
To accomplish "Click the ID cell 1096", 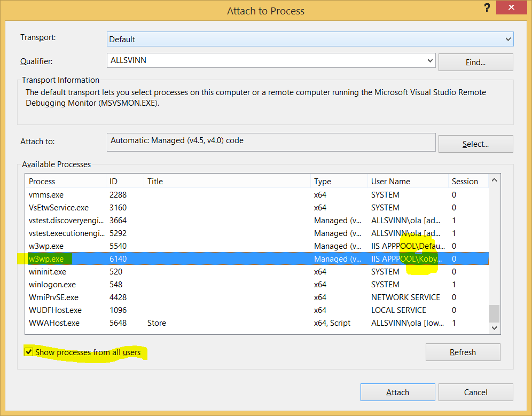I will [x=118, y=310].
